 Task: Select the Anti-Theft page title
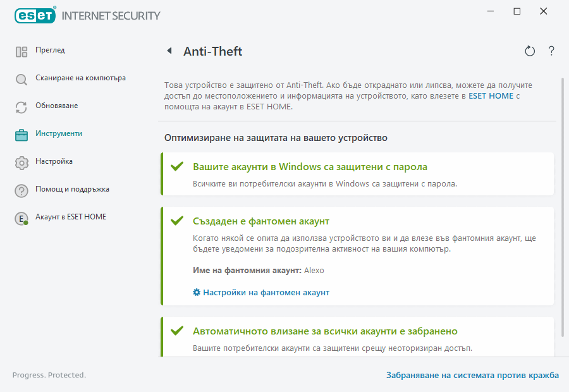click(x=212, y=51)
